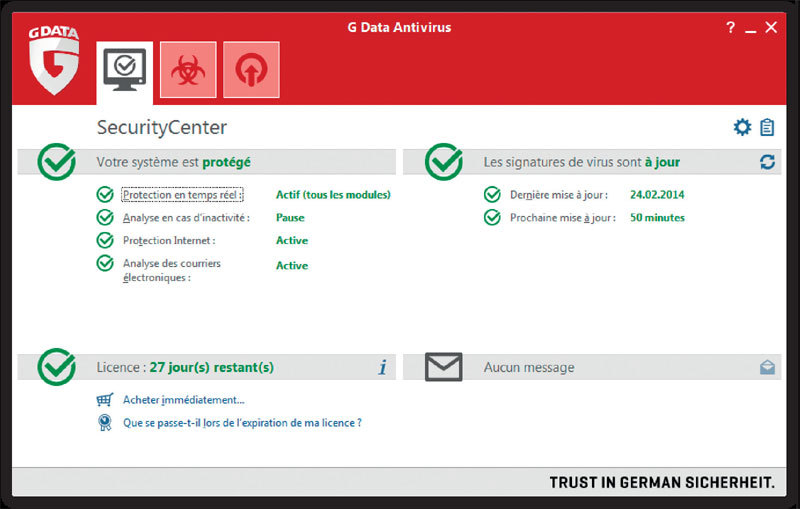Image resolution: width=800 pixels, height=509 pixels.
Task: Open 'Analyse en cas d'inactivité' option
Action: 186,218
